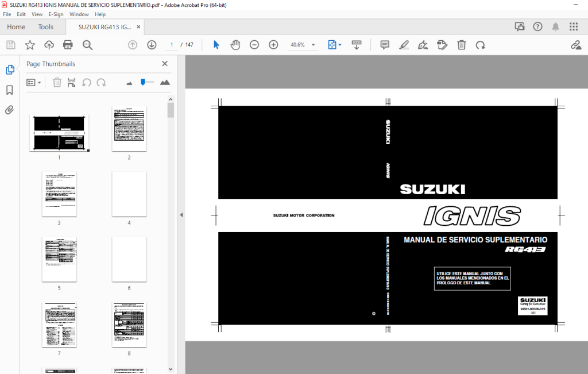
Task: Add file to starred with star icon
Action: click(30, 45)
